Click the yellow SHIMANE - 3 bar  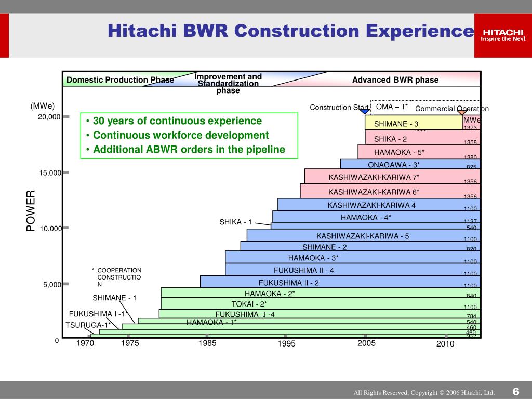coord(414,123)
